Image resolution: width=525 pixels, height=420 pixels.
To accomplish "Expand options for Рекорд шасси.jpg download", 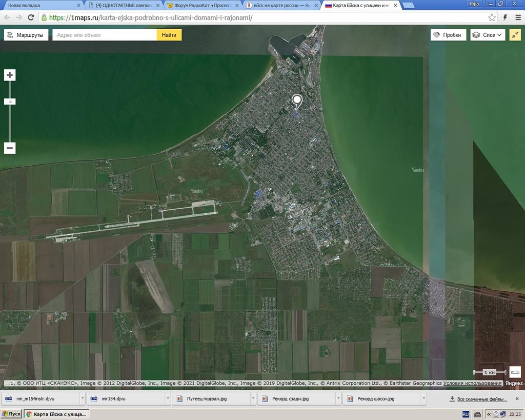I will (424, 398).
